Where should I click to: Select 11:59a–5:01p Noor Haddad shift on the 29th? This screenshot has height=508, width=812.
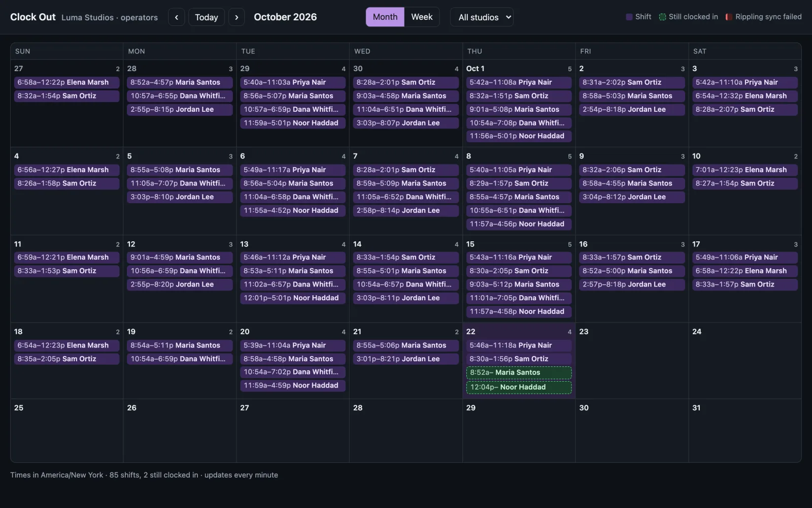[293, 123]
